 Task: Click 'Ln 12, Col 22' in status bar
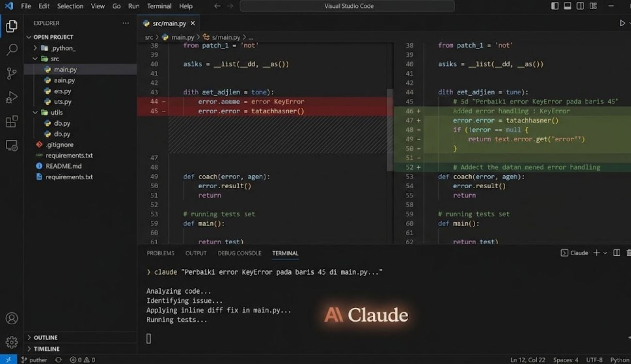[x=528, y=360]
